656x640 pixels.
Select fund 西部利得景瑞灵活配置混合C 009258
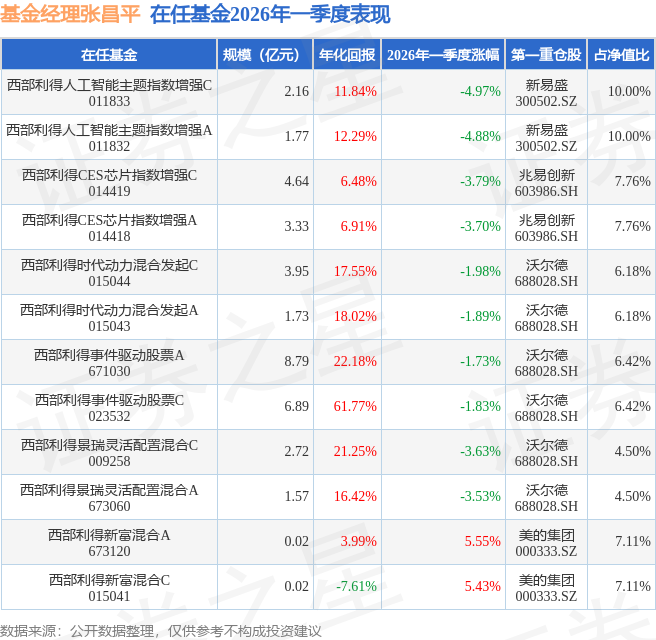pyautogui.click(x=109, y=453)
